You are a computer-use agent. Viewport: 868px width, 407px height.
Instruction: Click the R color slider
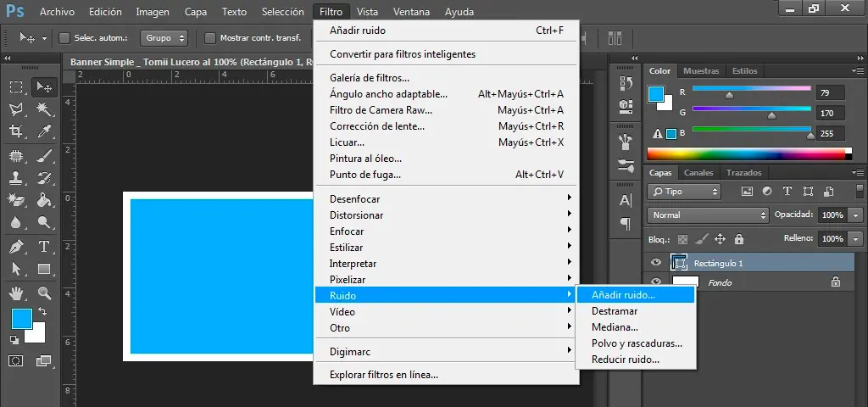(x=751, y=88)
